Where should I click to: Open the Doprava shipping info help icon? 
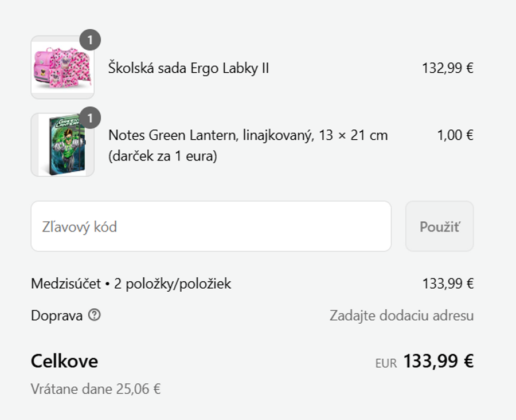click(93, 315)
